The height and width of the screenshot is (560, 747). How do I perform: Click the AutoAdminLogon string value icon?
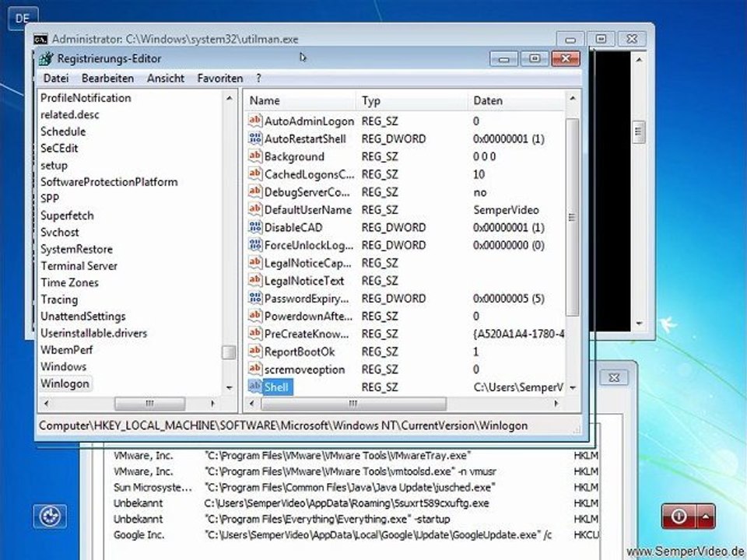click(255, 121)
